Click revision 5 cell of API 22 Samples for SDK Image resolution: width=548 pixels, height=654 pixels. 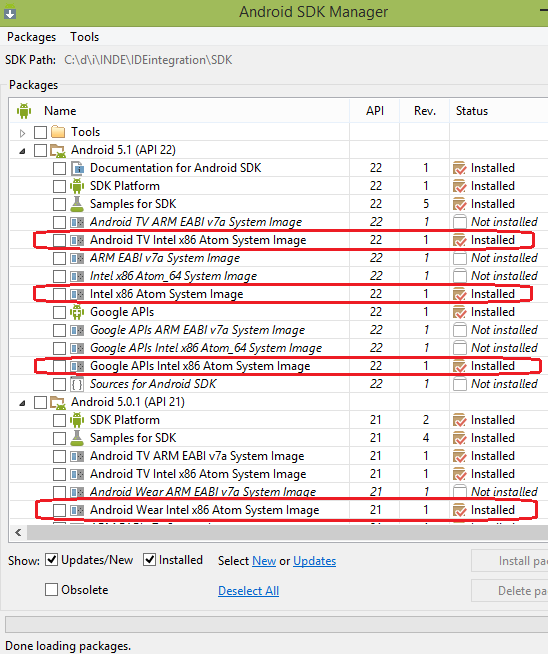point(426,204)
